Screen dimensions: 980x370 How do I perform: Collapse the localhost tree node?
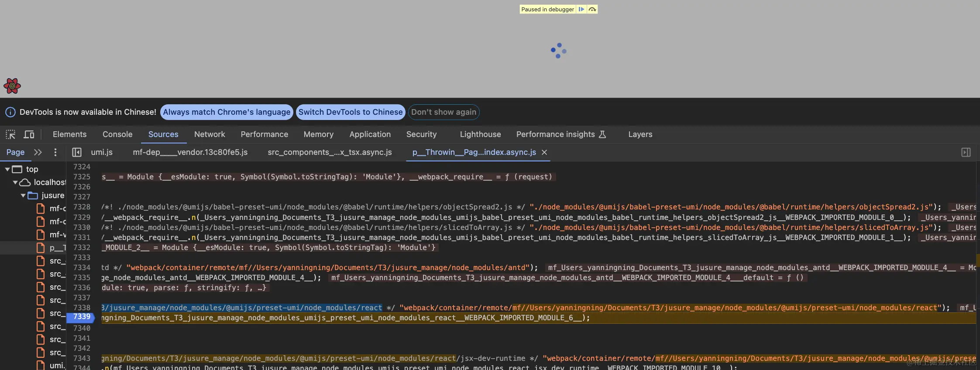click(x=15, y=182)
